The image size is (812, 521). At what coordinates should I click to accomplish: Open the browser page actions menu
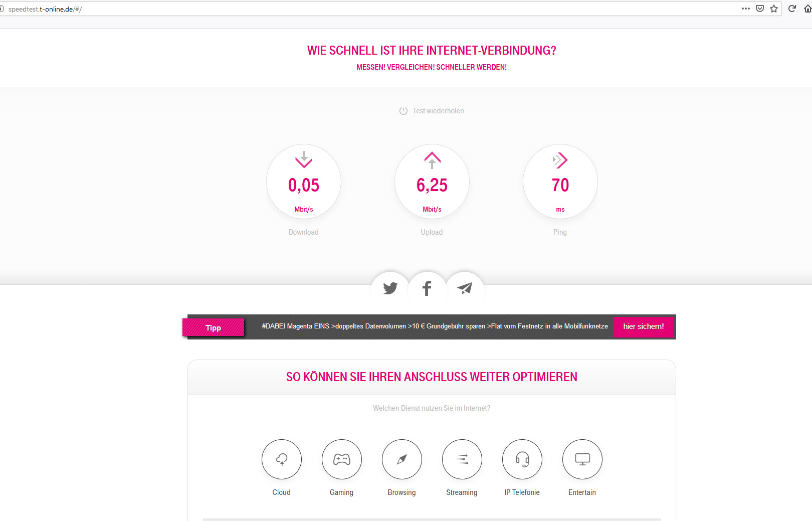(746, 9)
